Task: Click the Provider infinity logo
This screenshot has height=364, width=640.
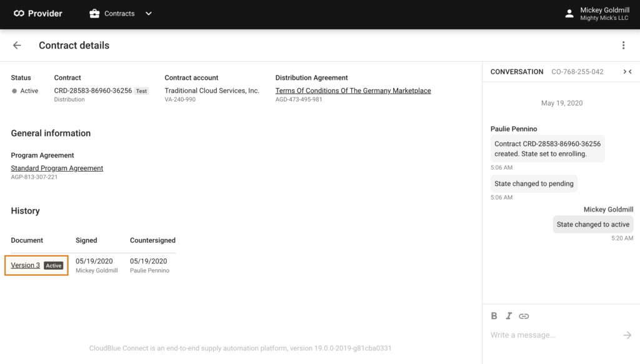Action: coord(19,14)
